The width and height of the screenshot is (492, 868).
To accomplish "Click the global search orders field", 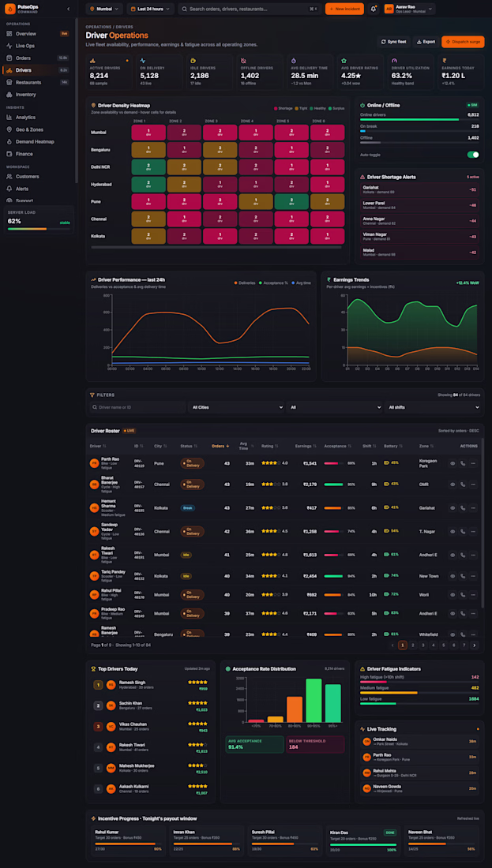I will [x=251, y=9].
